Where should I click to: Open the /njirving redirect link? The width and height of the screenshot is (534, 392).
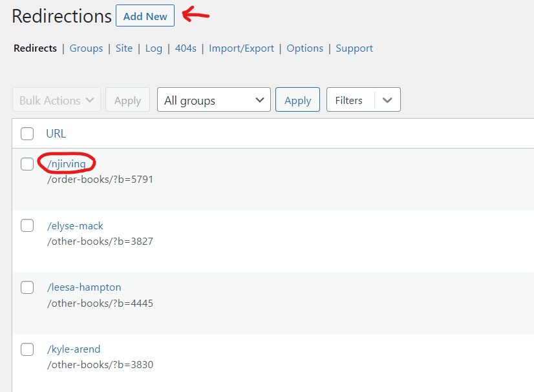pos(67,164)
